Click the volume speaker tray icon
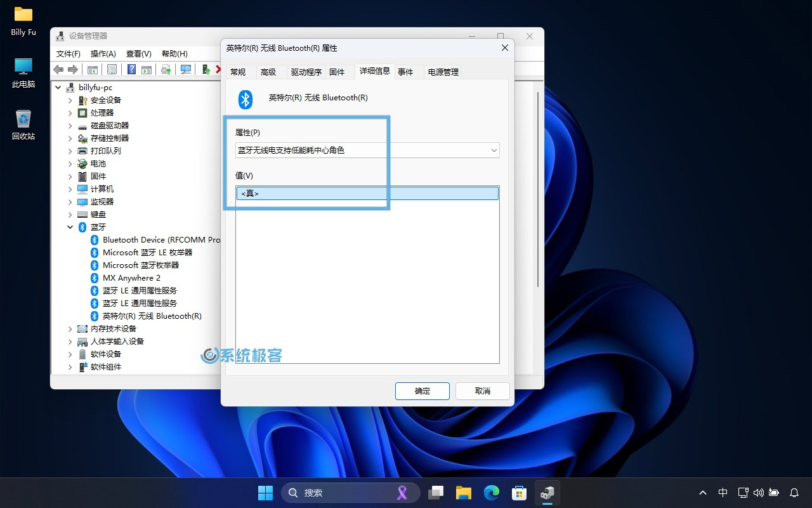 [x=759, y=493]
